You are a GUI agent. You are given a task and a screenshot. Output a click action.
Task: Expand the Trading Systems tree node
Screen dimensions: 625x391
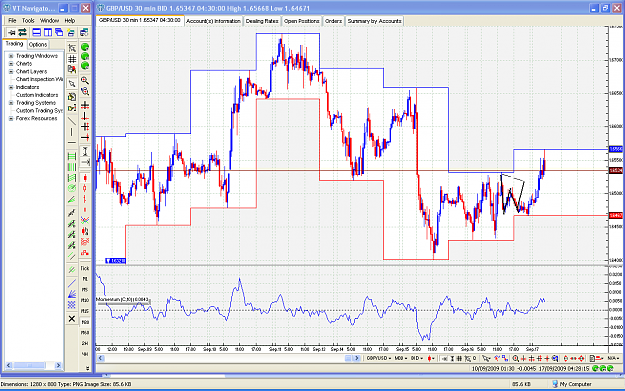(x=11, y=103)
